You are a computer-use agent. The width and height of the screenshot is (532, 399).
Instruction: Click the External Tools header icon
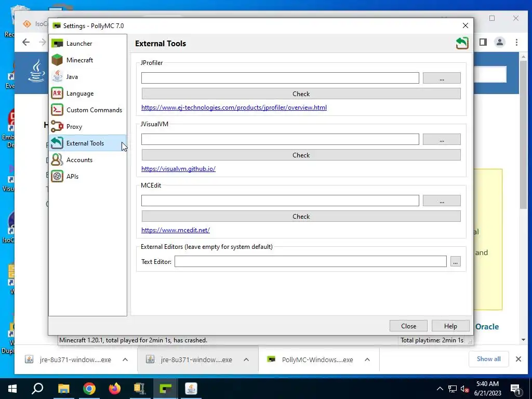tap(462, 43)
